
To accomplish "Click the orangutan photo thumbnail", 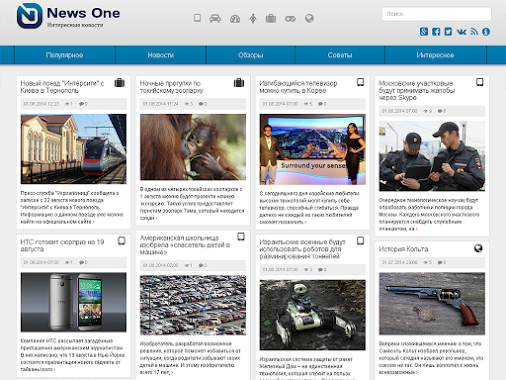I will click(x=193, y=147).
